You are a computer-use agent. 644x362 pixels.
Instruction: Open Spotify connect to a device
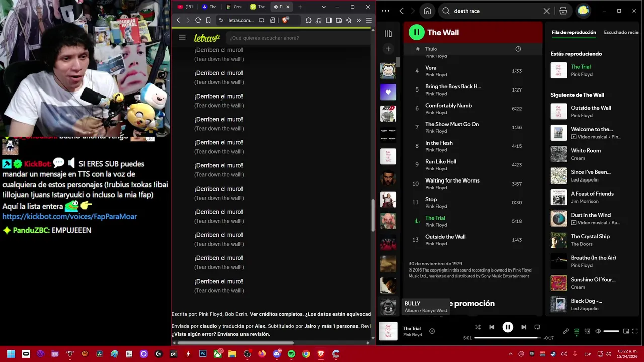[587, 331]
